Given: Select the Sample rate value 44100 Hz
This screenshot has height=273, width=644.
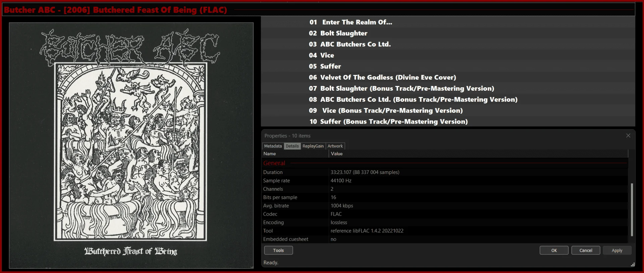Looking at the screenshot, I should (341, 181).
